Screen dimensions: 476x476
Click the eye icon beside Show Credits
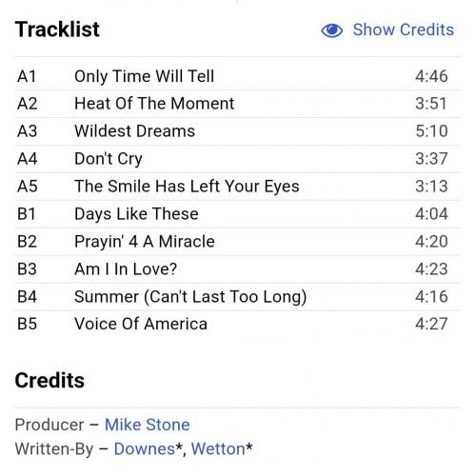(x=331, y=30)
